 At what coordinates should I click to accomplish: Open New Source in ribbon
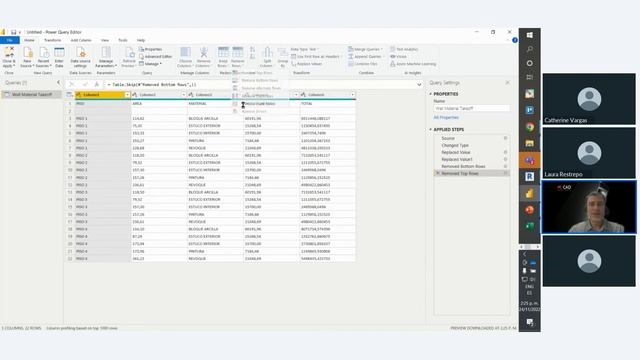[27, 57]
